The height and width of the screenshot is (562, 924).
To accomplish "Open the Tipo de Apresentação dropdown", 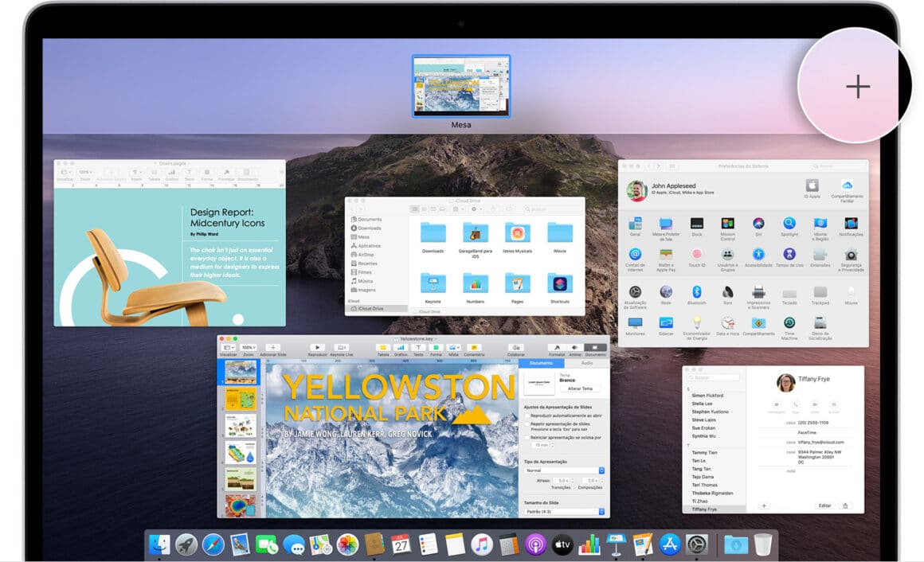I will 564,470.
